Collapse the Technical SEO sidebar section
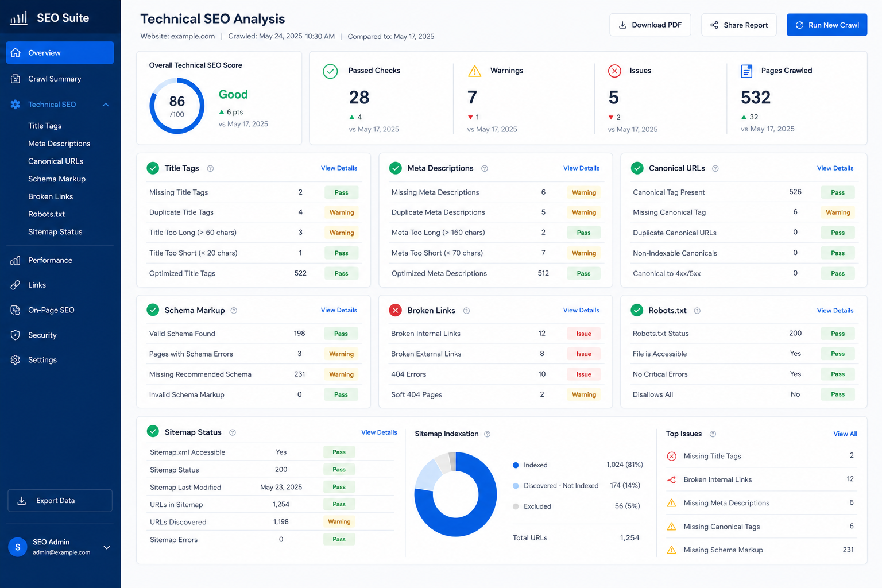 tap(106, 105)
